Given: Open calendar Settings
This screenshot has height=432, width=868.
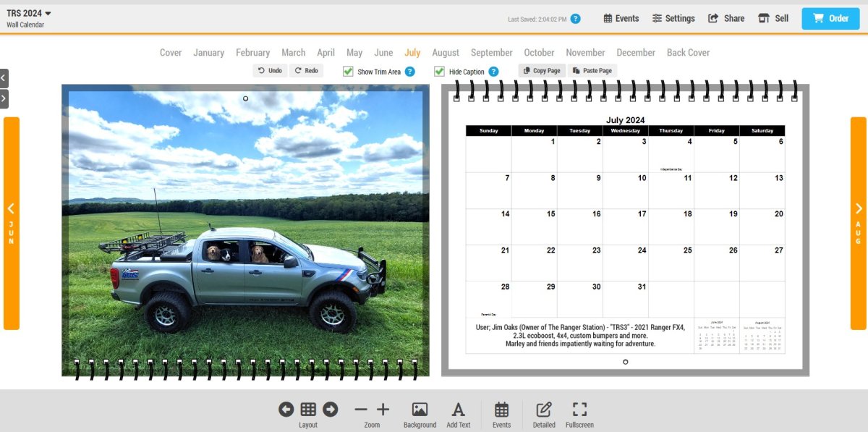Looking at the screenshot, I should click(x=673, y=19).
